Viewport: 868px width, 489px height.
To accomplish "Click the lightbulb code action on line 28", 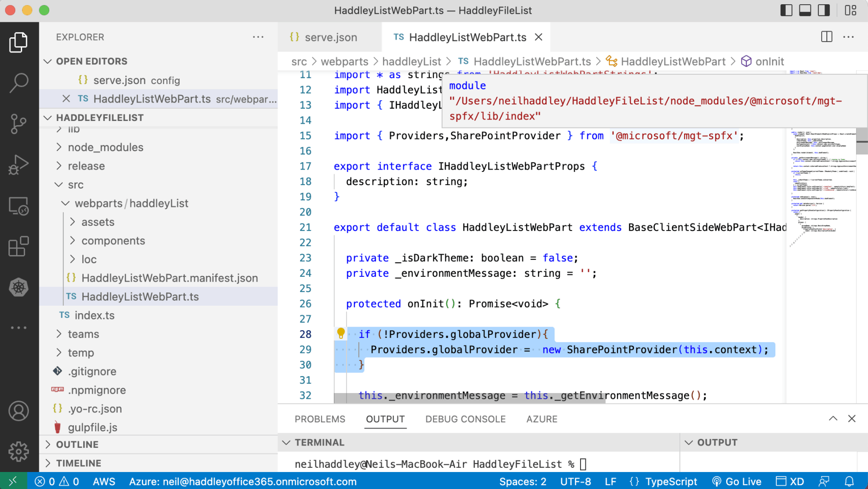I will pyautogui.click(x=341, y=334).
